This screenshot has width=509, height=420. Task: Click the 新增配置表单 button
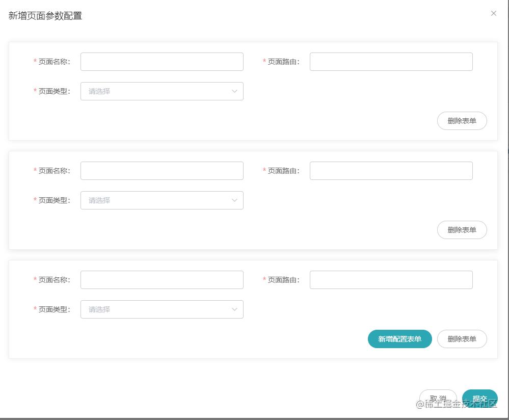(399, 339)
